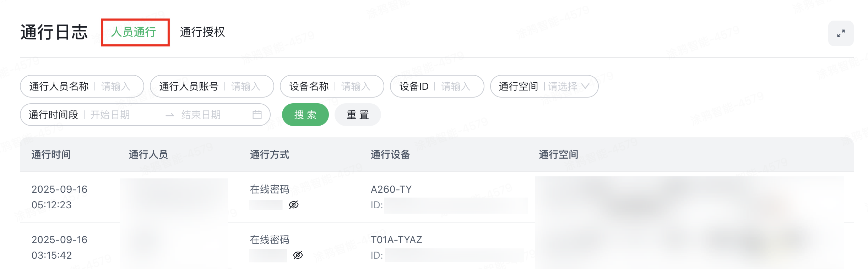Click the 通行时间 column header
868x269 pixels.
tap(51, 154)
